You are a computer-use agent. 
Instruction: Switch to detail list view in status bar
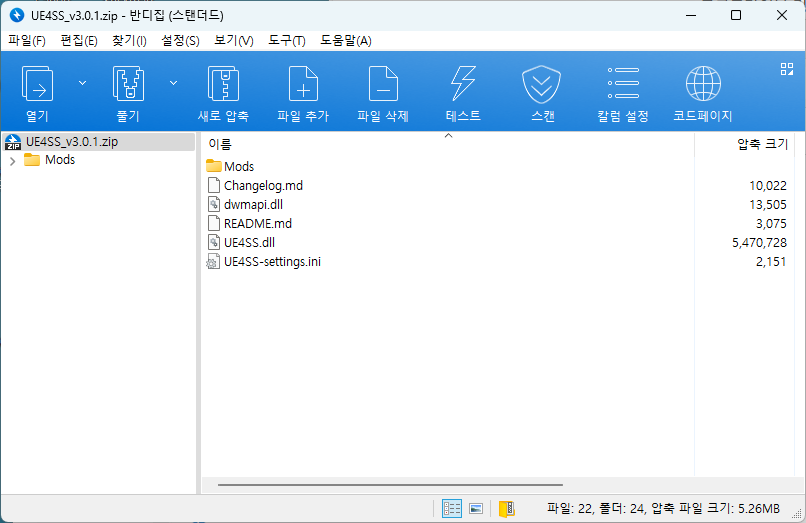pyautogui.click(x=452, y=509)
